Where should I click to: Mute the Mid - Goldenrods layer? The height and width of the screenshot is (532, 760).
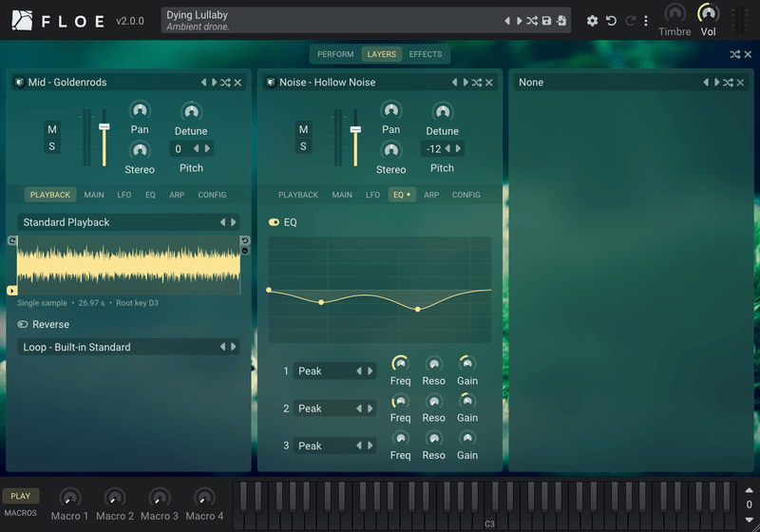pos(52,129)
